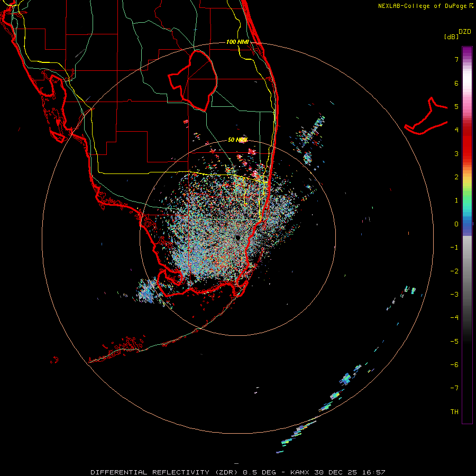
Task: Click the DIFFERENTIAL REFLECTIVITY (ZDR) caption text
Action: click(x=165, y=472)
